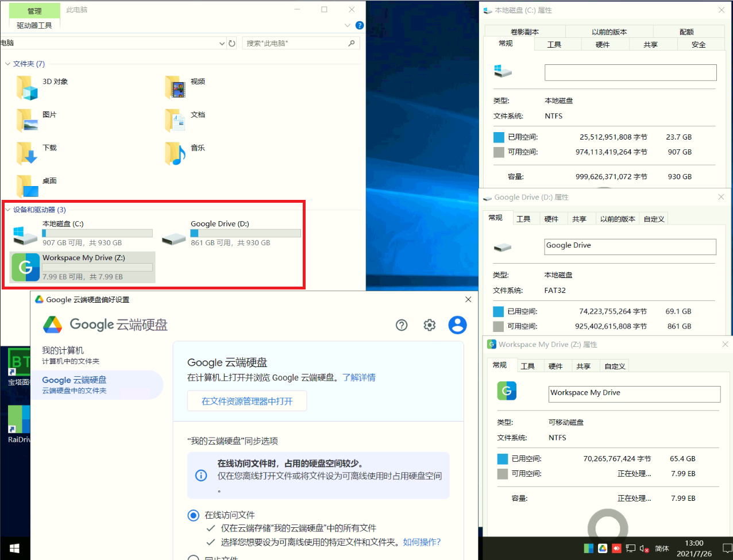Switch to 卷影副本 tab in C: properties

[524, 32]
